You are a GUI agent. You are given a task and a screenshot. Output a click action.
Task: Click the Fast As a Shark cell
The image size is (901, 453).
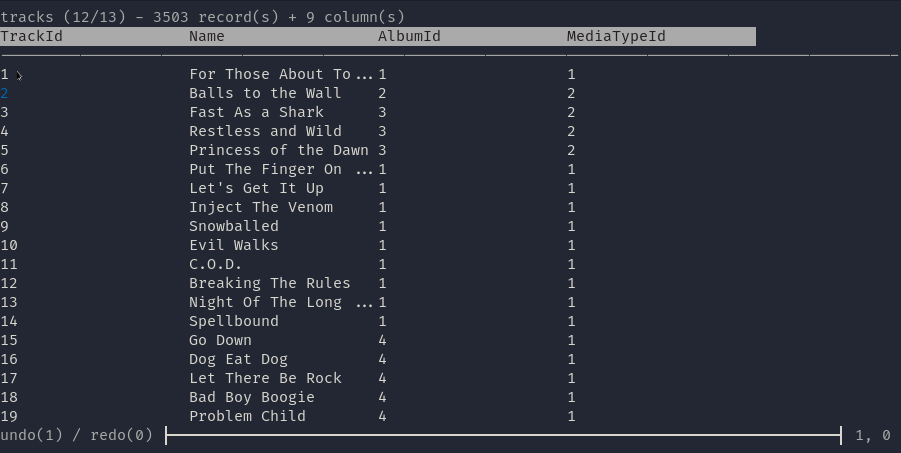coord(256,112)
